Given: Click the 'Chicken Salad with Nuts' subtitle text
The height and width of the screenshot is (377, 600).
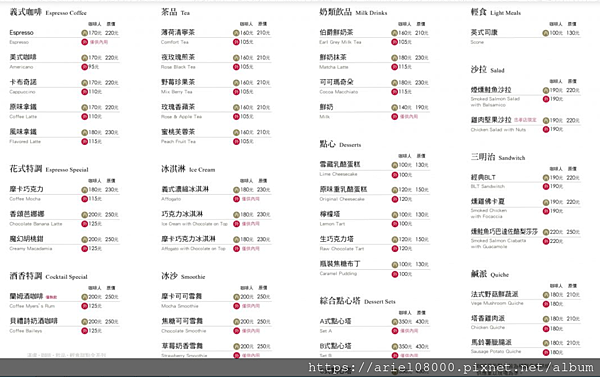Looking at the screenshot, I should pyautogui.click(x=498, y=130).
